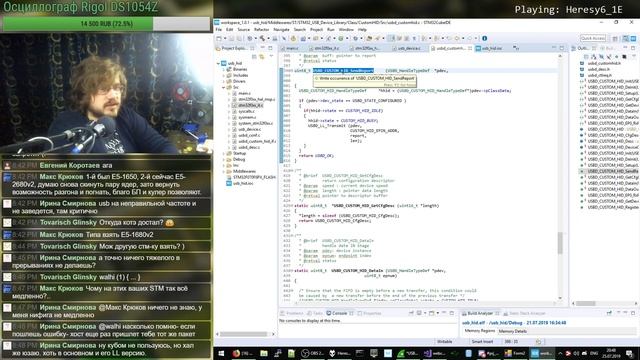Collapse the Src folder
This screenshot has height=360, width=640.
(x=224, y=87)
